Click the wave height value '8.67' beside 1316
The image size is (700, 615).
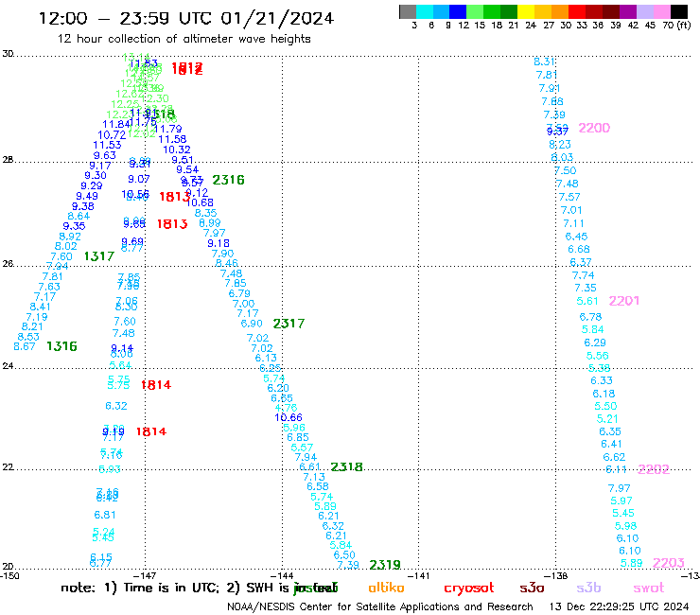tap(25, 346)
